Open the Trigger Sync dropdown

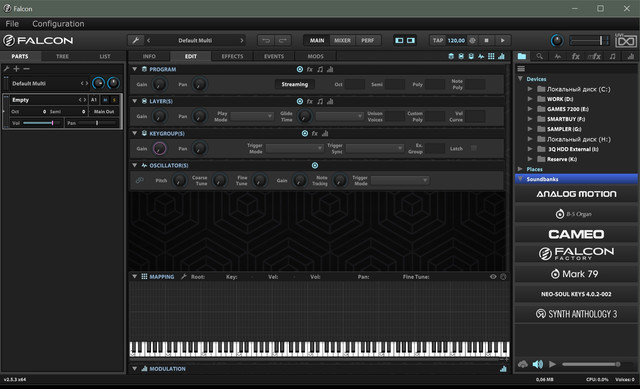pos(374,148)
